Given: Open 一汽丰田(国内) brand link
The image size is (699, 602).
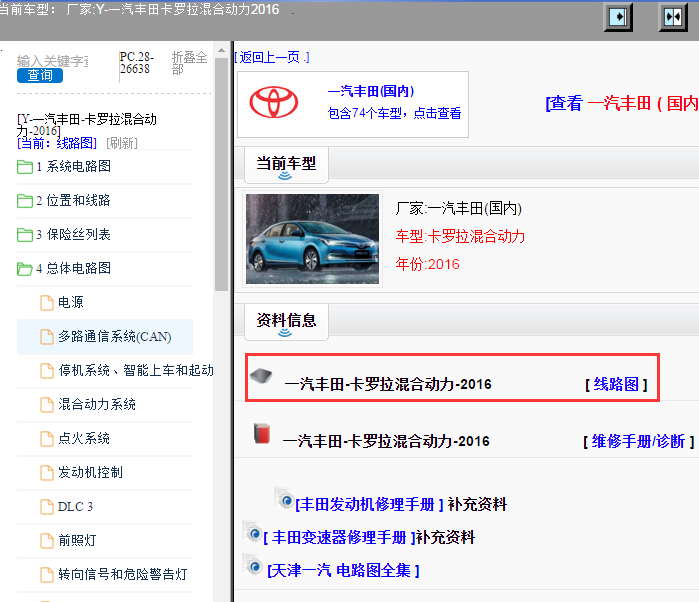Looking at the screenshot, I should tap(371, 91).
